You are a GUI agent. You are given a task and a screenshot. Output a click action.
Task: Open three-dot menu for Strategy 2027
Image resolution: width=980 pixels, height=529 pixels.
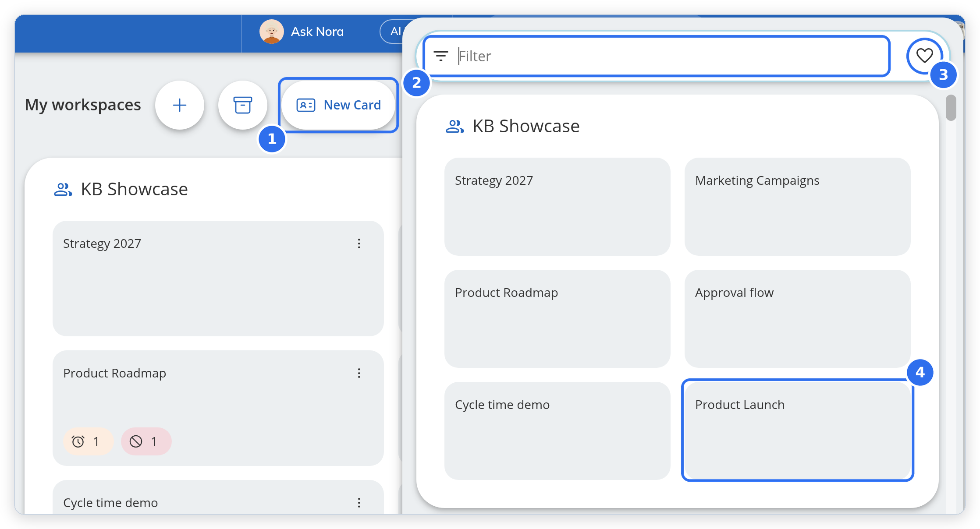[x=359, y=243]
